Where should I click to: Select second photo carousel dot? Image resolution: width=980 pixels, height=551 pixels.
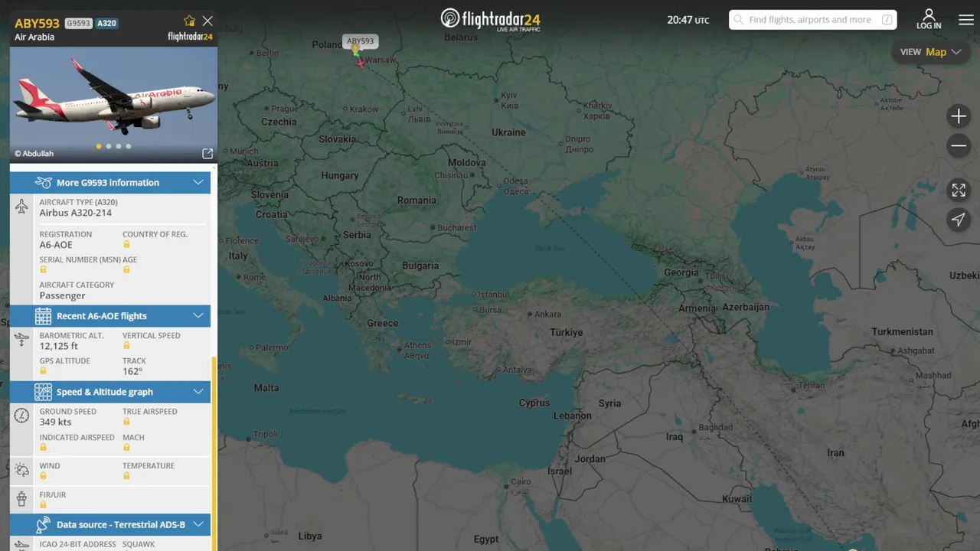click(x=109, y=146)
